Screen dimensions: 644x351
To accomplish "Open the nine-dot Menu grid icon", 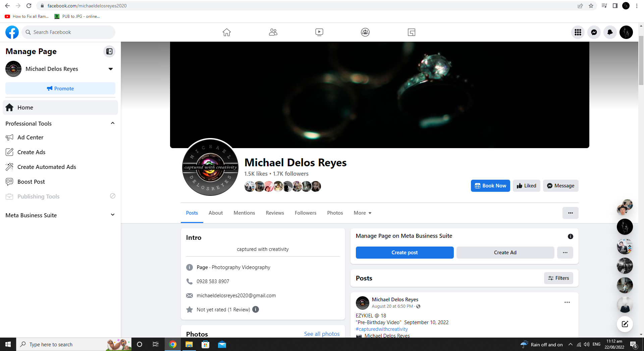I will [x=578, y=32].
